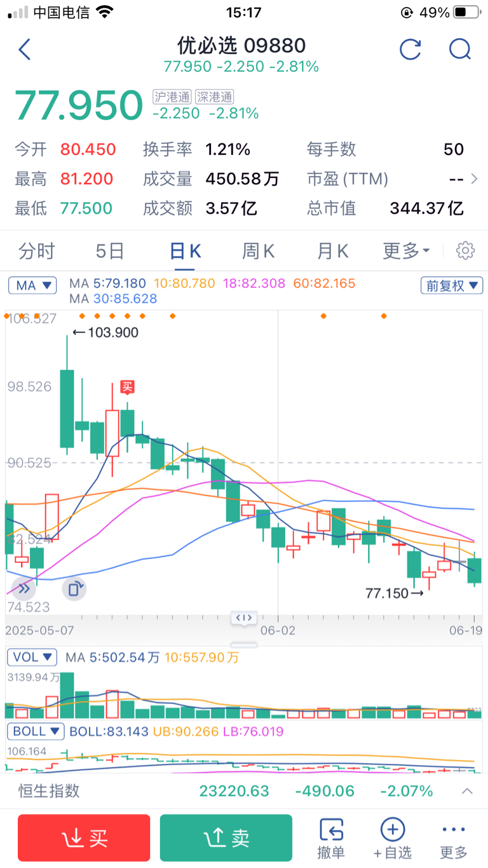This screenshot has width=488, height=868.
Task: Tap 恒生指数 value 23220.63
Action: (x=234, y=791)
